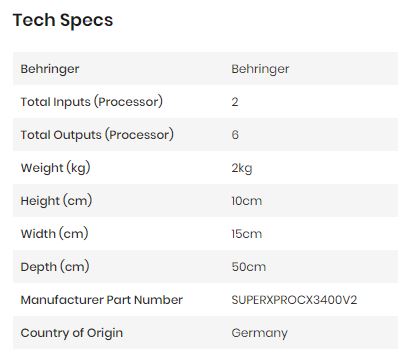Click the Tech Specs heading
Viewport: 411px width, 361px height.
point(63,21)
